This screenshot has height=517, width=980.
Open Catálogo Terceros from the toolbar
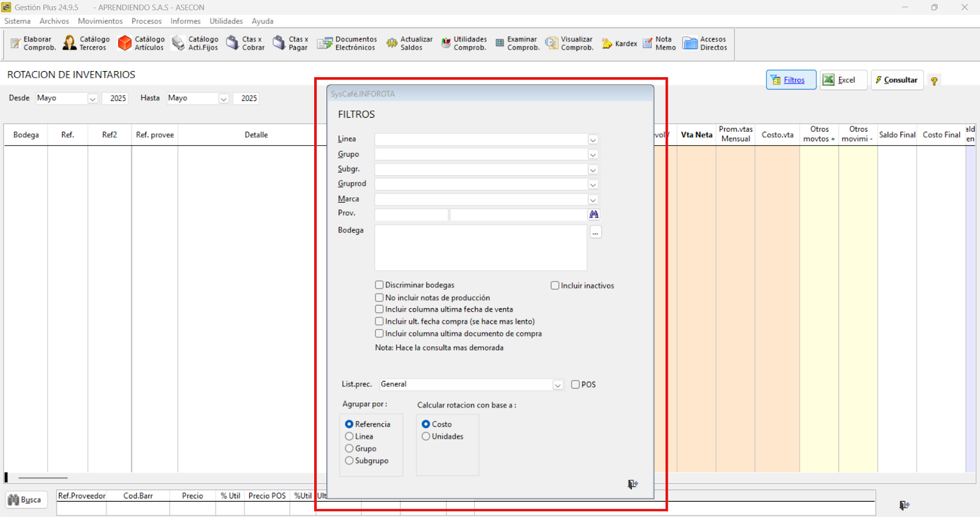click(x=86, y=43)
